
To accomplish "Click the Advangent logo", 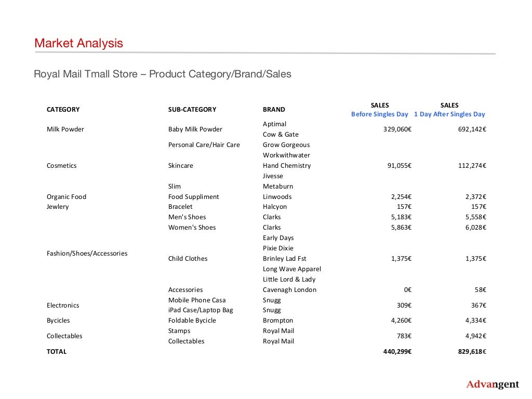I will [x=493, y=384].
